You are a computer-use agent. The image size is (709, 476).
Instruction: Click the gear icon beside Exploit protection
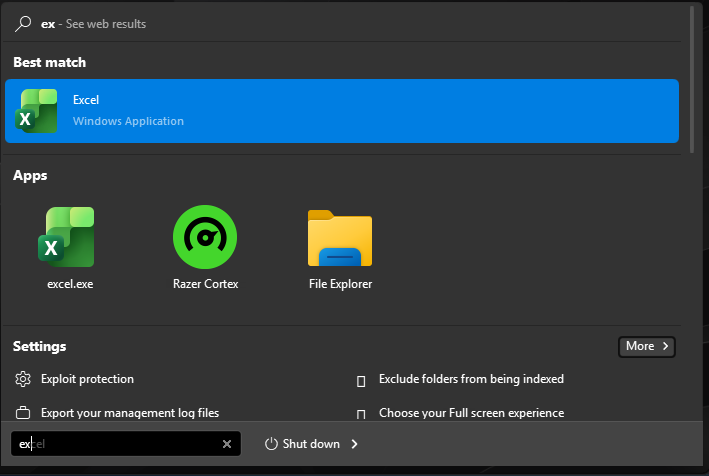[x=23, y=379]
